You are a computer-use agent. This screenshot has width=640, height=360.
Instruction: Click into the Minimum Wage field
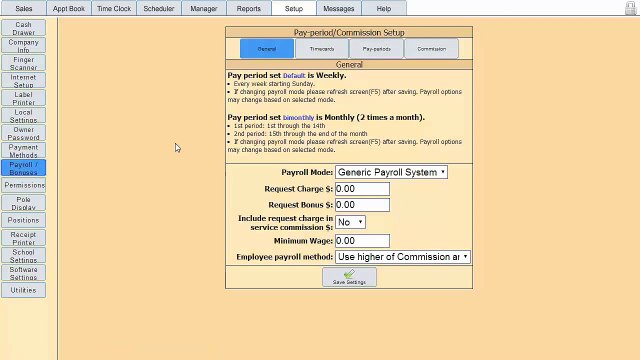pos(362,241)
